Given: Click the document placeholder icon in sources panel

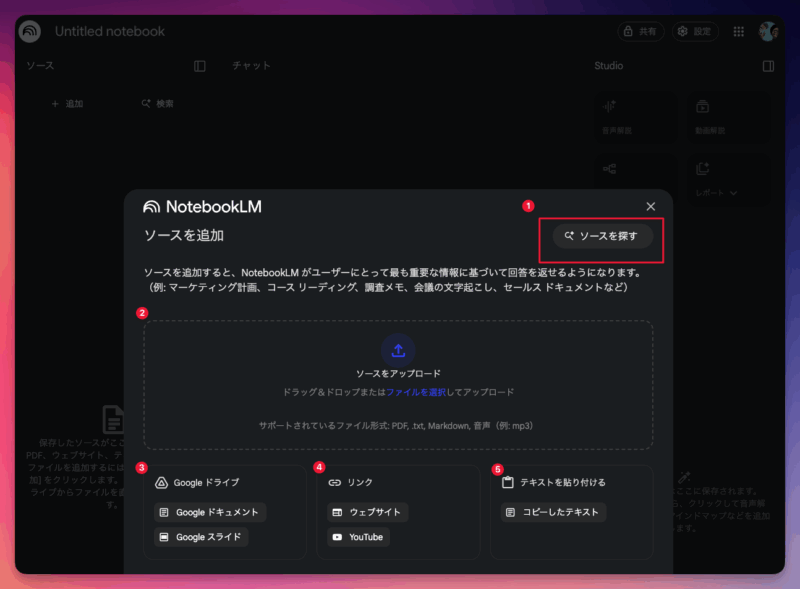Looking at the screenshot, I should (x=113, y=419).
